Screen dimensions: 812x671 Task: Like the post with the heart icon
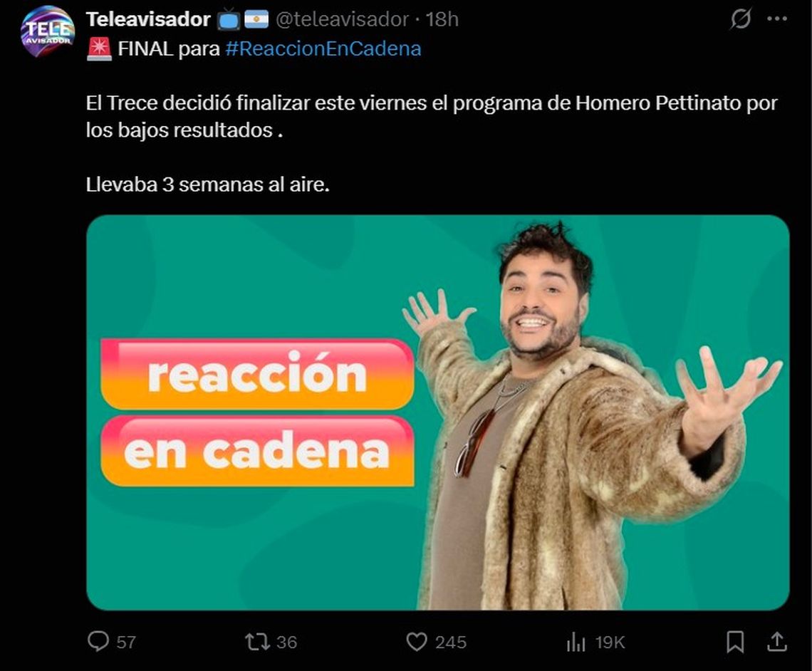pyautogui.click(x=417, y=642)
